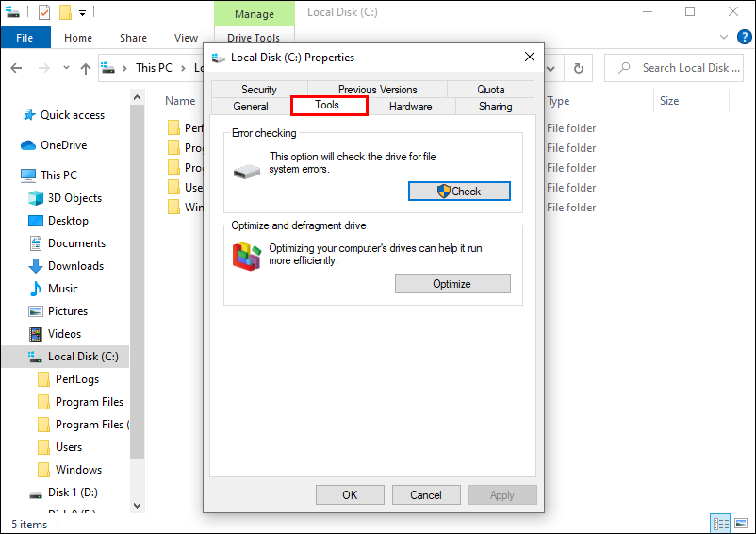
Task: Open Desktop in the sidebar
Action: 68,221
